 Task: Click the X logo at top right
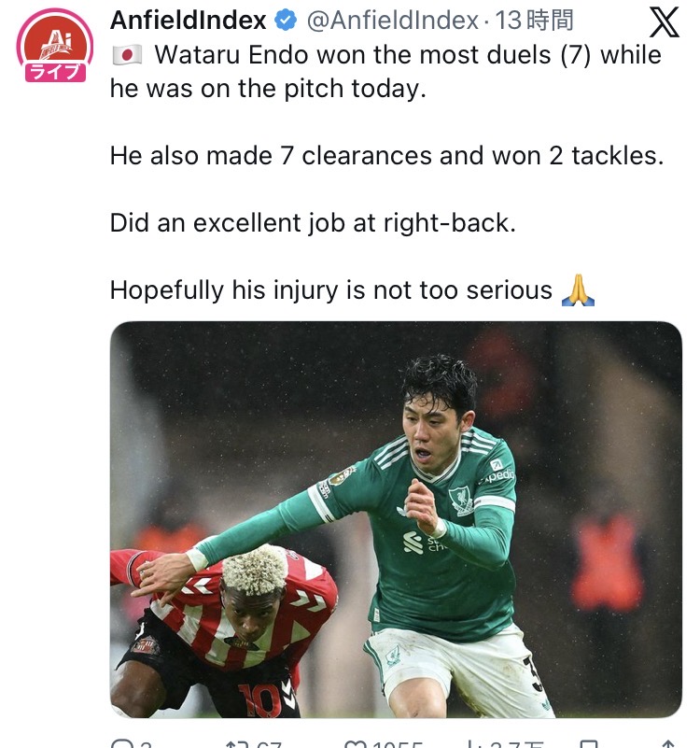(x=665, y=21)
